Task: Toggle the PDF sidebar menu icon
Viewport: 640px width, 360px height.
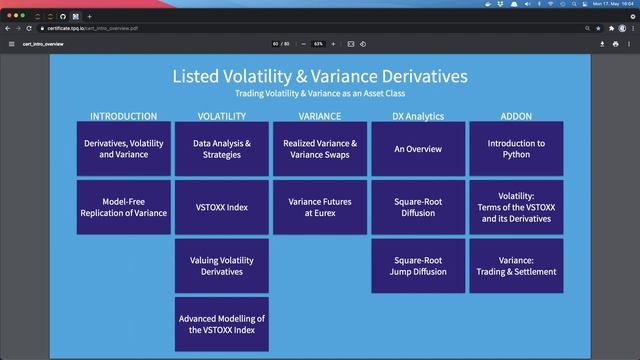Action: (x=11, y=44)
